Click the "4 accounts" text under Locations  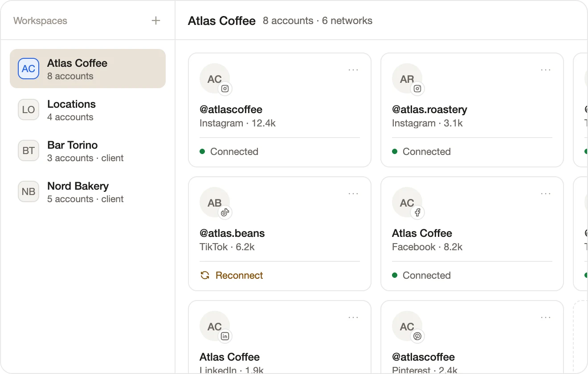tap(70, 117)
